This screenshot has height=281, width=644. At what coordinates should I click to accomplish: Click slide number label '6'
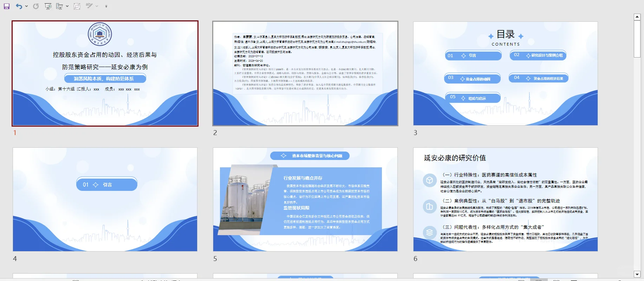[415, 259]
